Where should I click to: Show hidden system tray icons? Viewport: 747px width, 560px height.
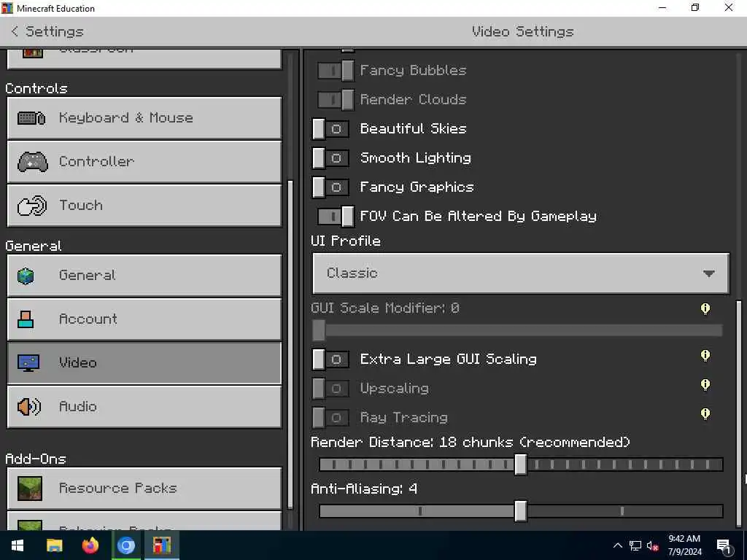[x=617, y=545]
